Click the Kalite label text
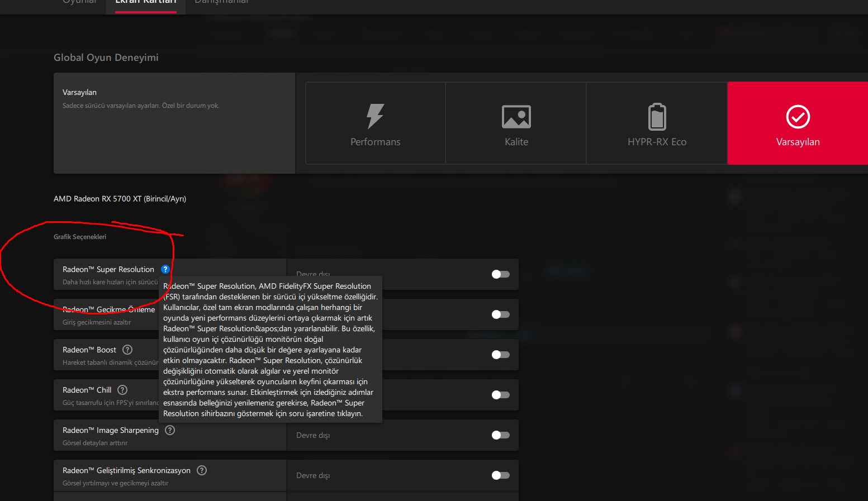The height and width of the screenshot is (501, 868). point(516,142)
